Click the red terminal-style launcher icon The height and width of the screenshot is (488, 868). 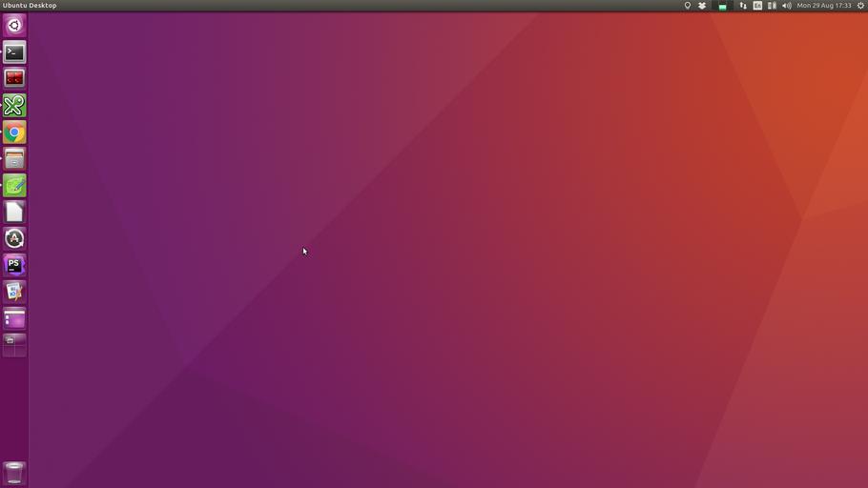[14, 79]
